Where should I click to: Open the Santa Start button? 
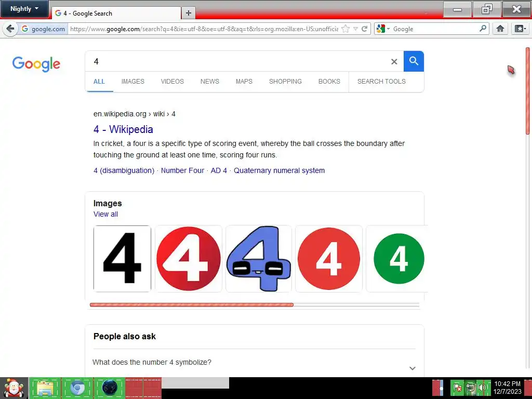click(14, 388)
